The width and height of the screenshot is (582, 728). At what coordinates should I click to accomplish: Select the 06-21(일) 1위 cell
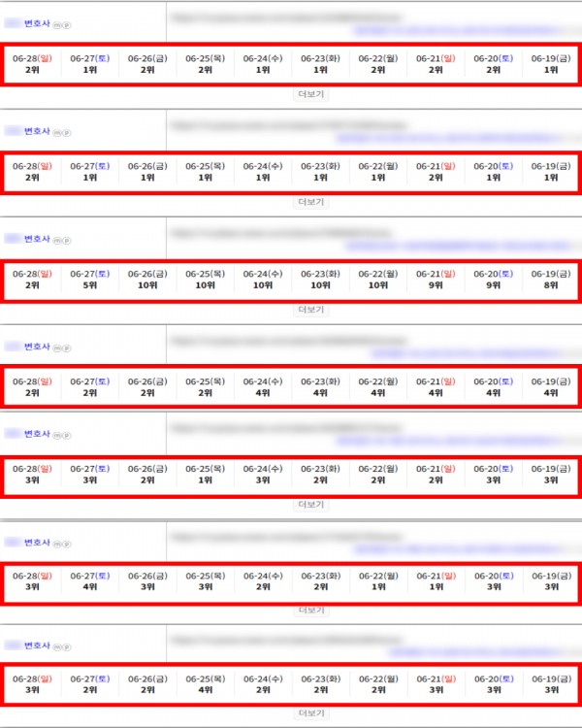(436, 581)
